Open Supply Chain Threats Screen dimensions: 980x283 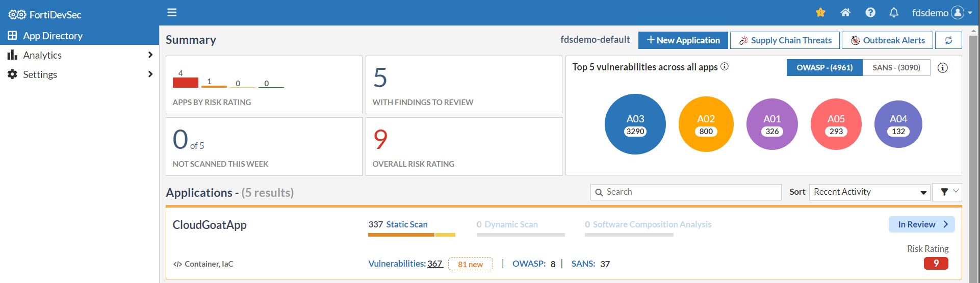(785, 40)
